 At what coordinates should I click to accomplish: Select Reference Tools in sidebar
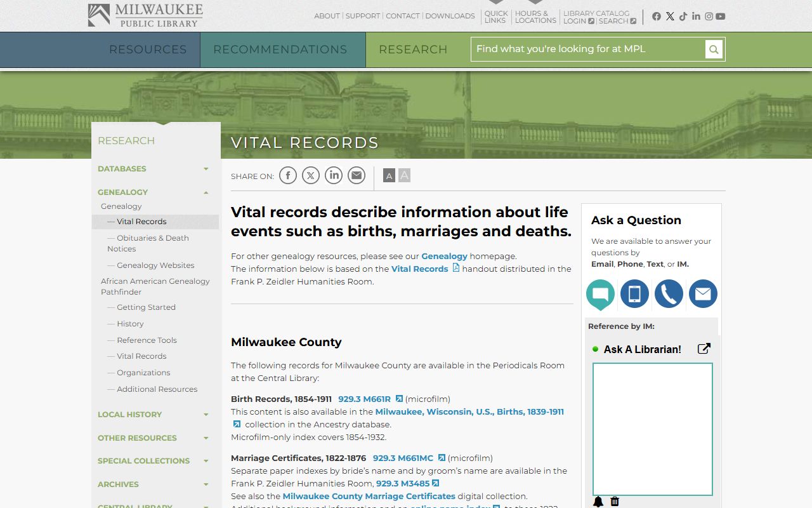(x=147, y=340)
